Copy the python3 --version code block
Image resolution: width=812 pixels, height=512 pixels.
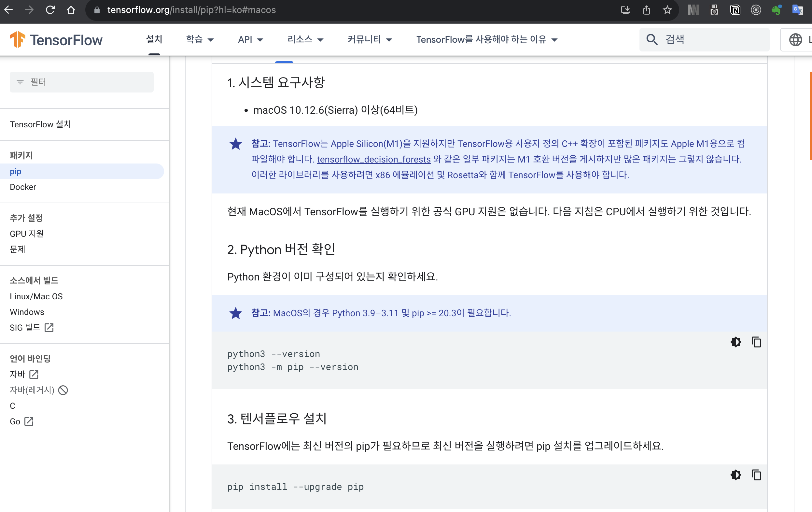(756, 342)
